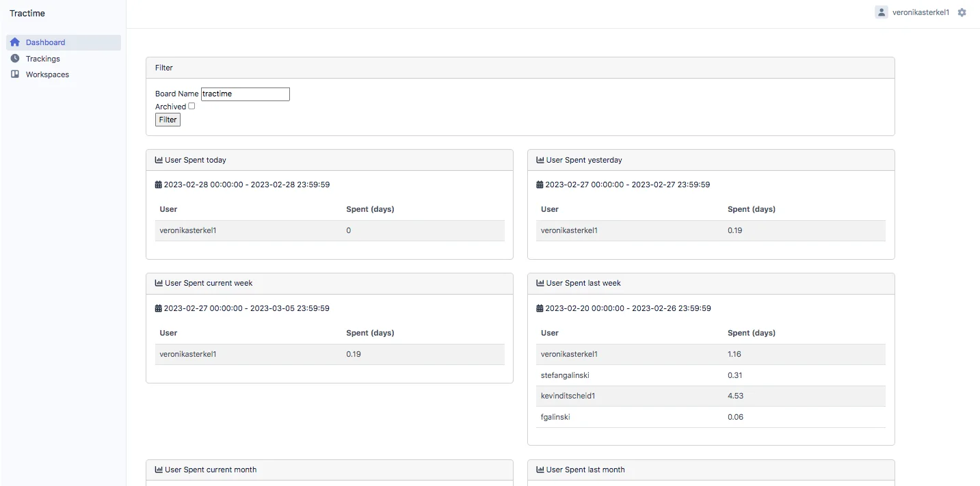Select Dashboard in the sidebar
The width and height of the screenshot is (980, 486).
[45, 42]
